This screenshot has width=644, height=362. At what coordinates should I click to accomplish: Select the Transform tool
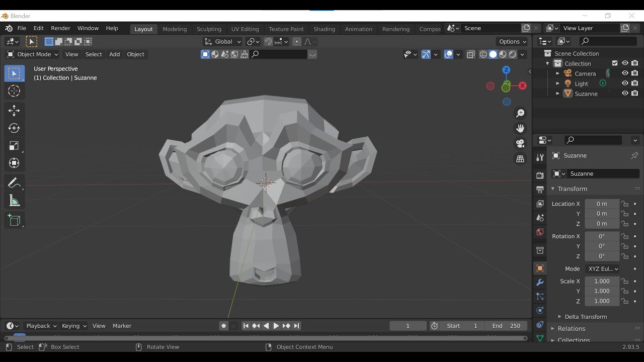14,163
